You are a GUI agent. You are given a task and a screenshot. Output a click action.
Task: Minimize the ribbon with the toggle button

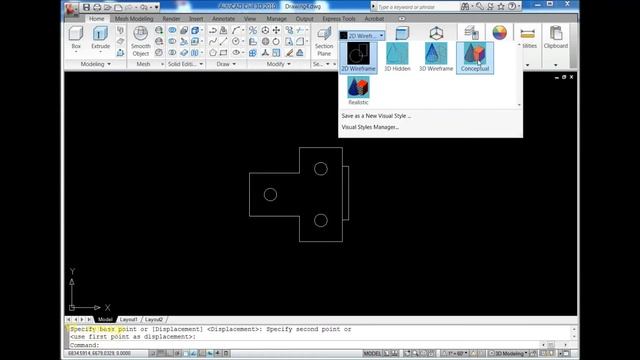click(x=402, y=19)
